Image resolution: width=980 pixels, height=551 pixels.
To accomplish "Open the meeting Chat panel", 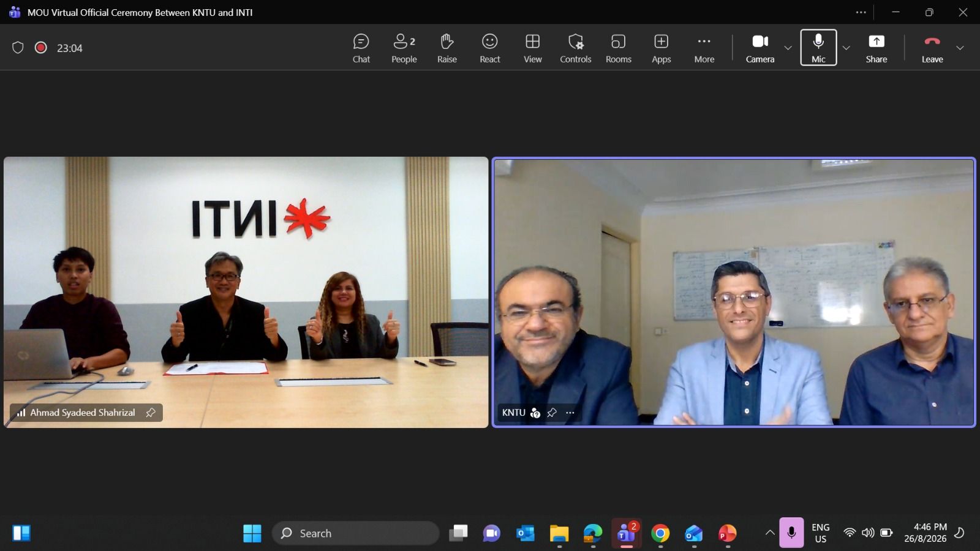I will pyautogui.click(x=361, y=48).
